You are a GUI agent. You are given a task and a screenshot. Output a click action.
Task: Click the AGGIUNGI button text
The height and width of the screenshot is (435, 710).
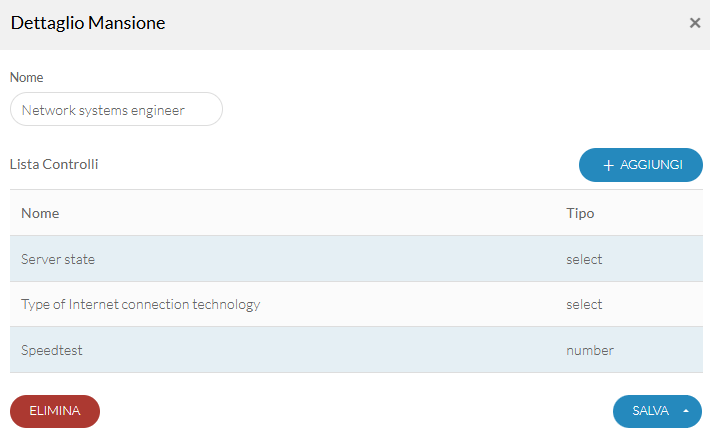point(651,165)
